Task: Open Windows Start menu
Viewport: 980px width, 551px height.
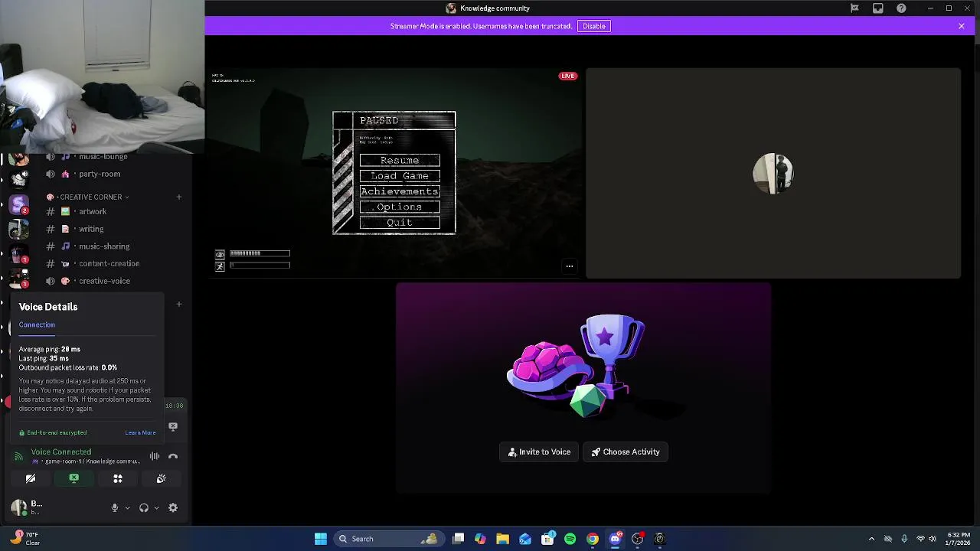Action: click(x=321, y=539)
